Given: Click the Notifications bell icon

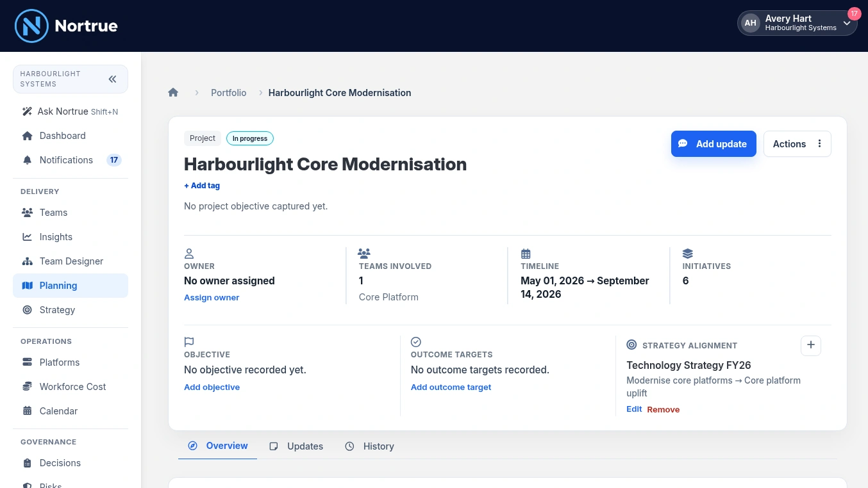Looking at the screenshot, I should coord(27,160).
